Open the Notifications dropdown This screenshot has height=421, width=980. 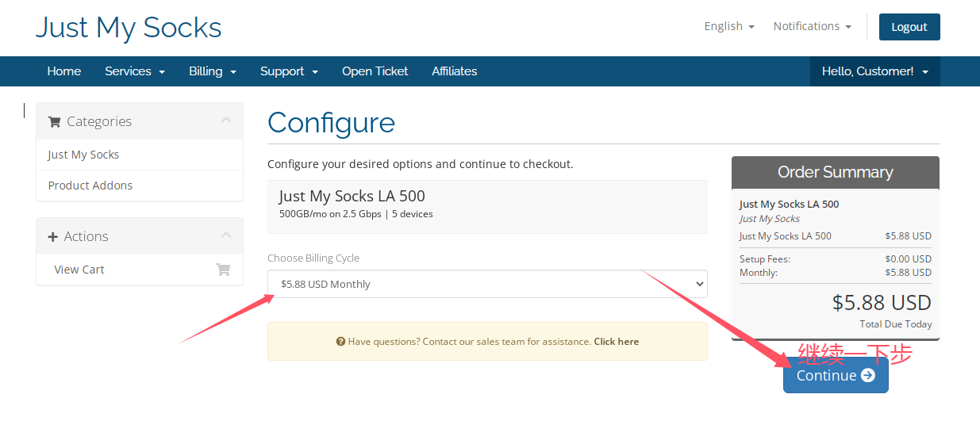(x=812, y=26)
